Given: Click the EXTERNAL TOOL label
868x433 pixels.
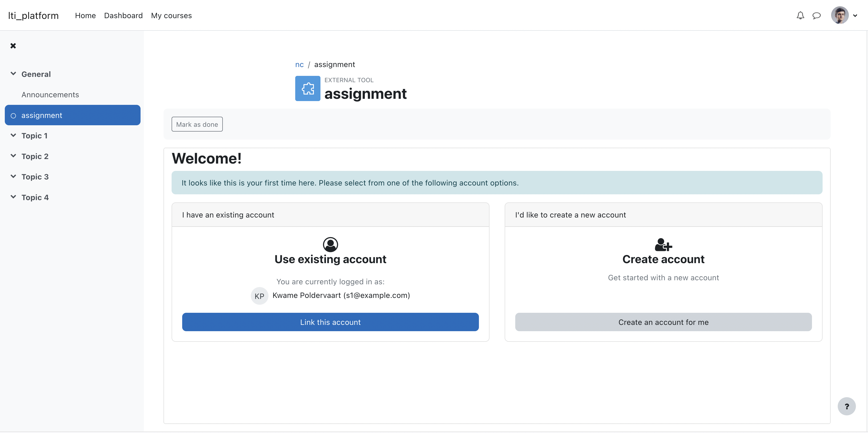Looking at the screenshot, I should [349, 80].
